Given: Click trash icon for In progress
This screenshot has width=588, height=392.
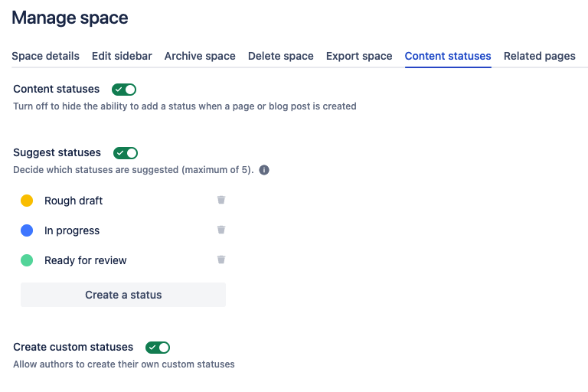Looking at the screenshot, I should [x=221, y=230].
